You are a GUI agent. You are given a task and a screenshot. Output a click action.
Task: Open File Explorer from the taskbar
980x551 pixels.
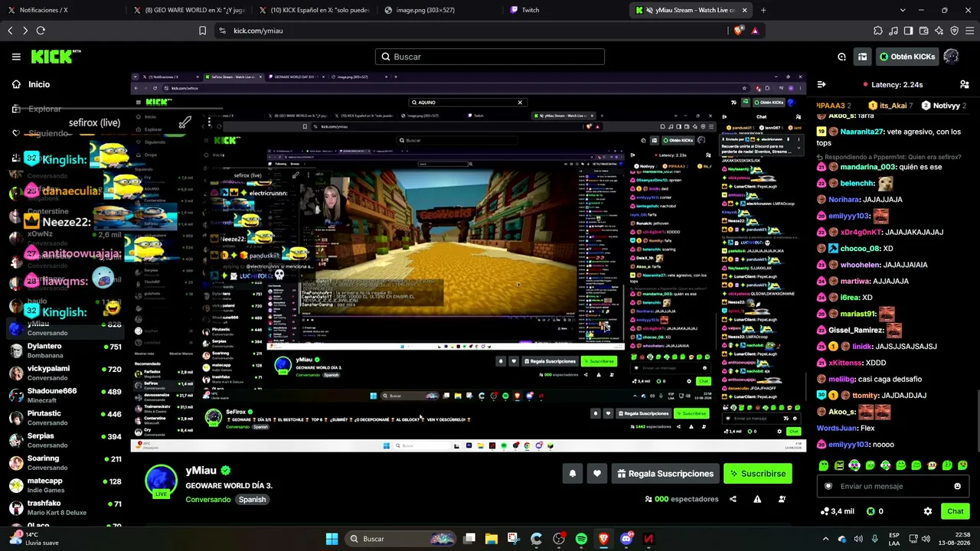click(491, 539)
